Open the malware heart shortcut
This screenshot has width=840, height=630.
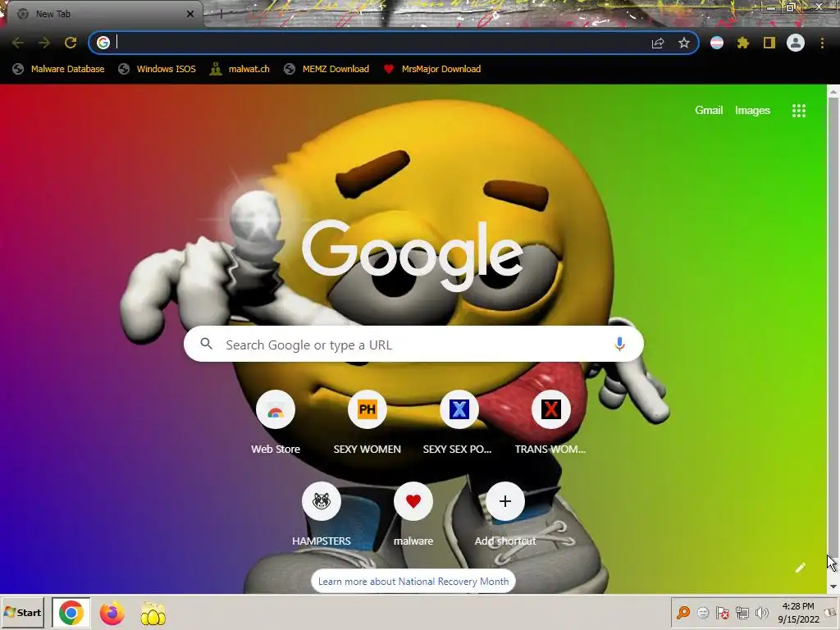pyautogui.click(x=413, y=514)
